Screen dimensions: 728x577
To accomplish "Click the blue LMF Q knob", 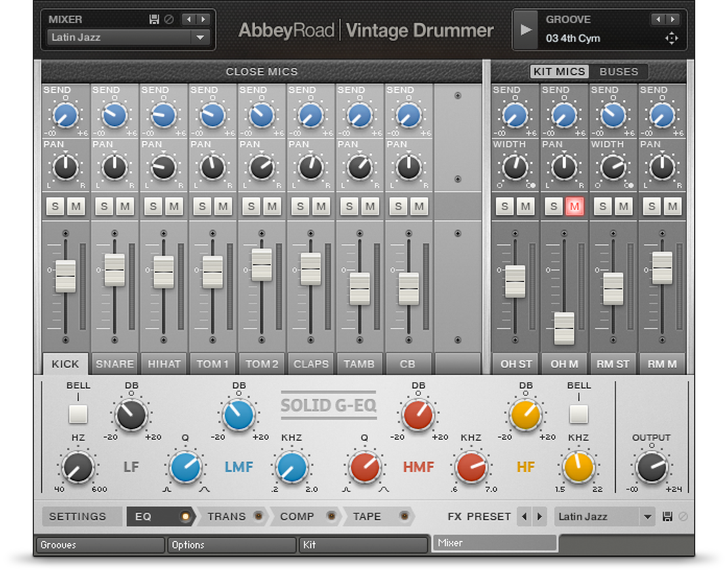I will pyautogui.click(x=185, y=467).
